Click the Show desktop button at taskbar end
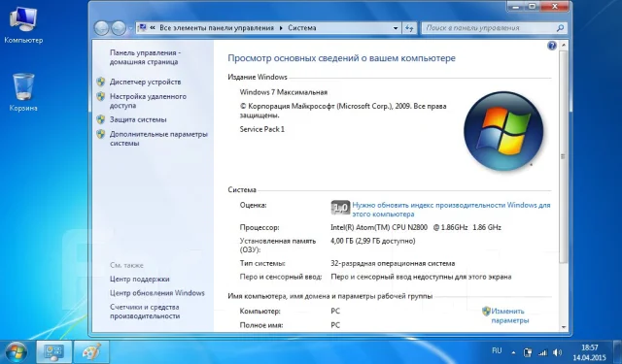This screenshot has height=364, width=622. pos(616,351)
